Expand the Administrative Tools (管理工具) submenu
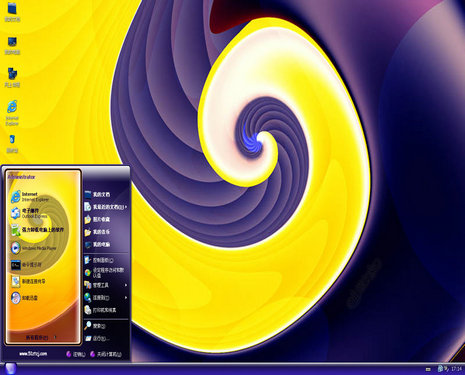The image size is (465, 375). coord(106,285)
